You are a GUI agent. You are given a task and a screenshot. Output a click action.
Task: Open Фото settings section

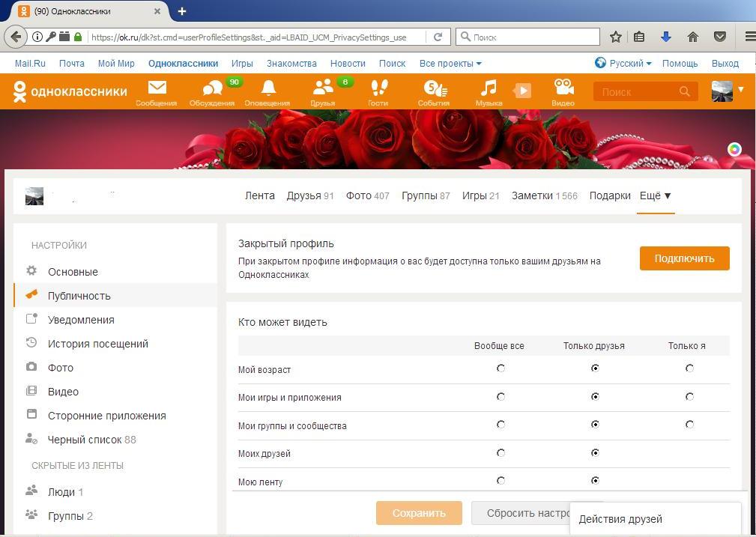coord(115,368)
